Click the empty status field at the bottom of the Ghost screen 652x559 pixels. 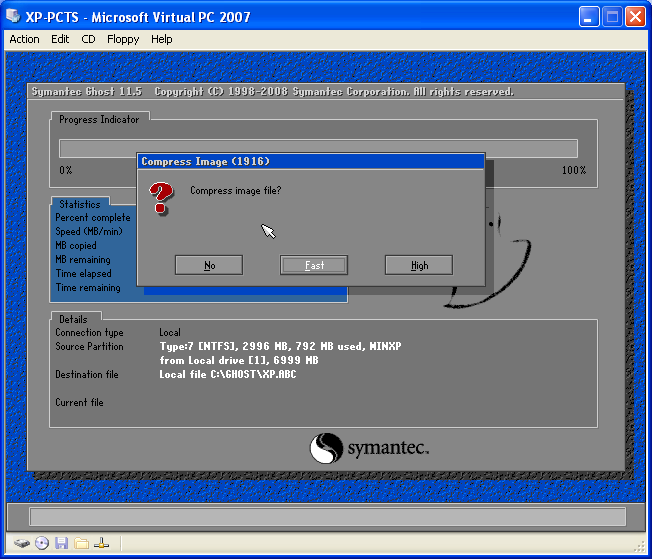[x=327, y=517]
